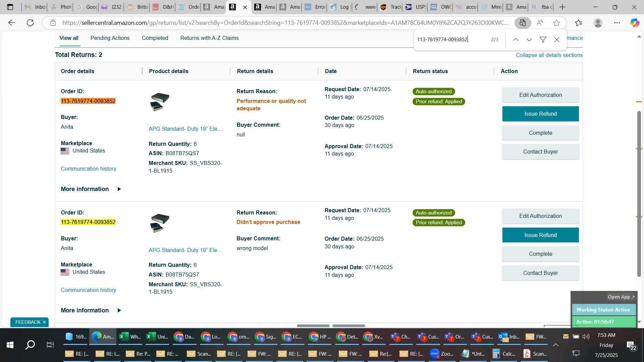Jump to next find result
The image size is (644, 362).
(529, 40)
